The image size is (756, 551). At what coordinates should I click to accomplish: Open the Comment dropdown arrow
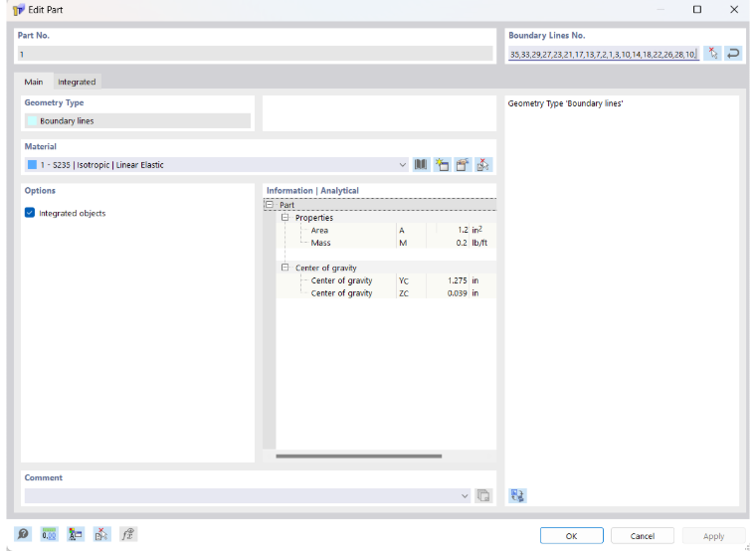click(x=465, y=495)
